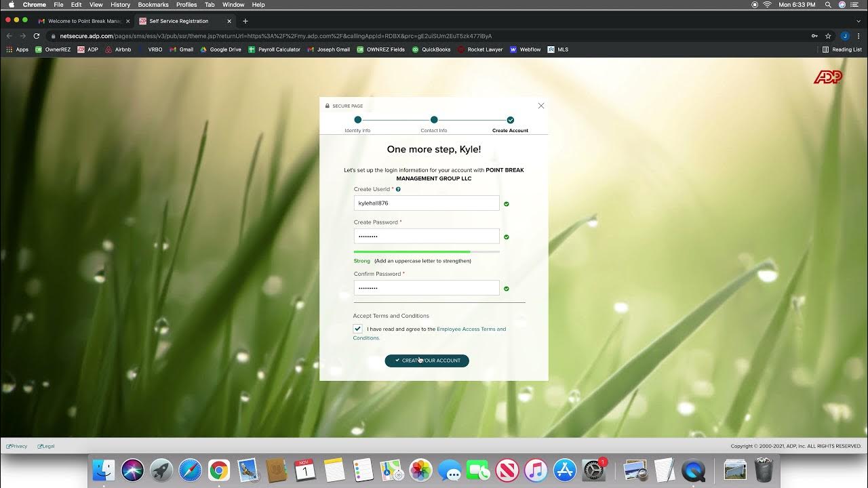Screen dimensions: 868x488
Task: Select the Self Service Registration tab
Action: (184, 21)
